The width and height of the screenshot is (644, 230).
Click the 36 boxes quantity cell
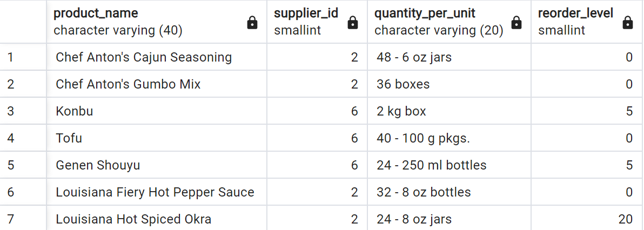point(450,84)
